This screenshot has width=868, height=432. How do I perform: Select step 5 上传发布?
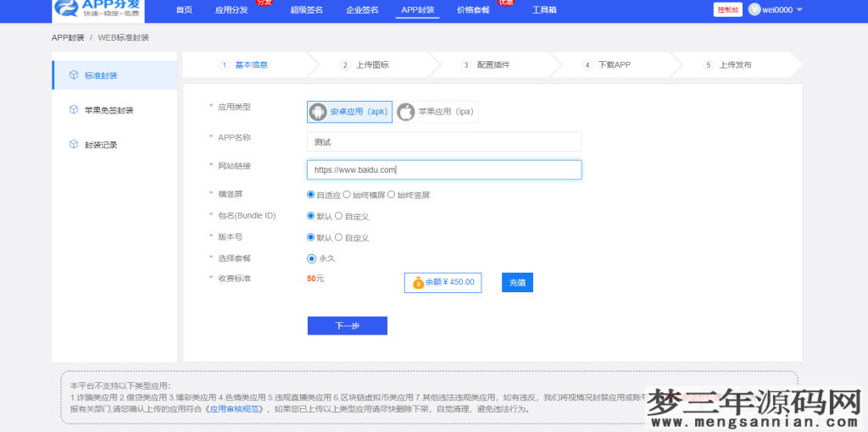[x=727, y=64]
